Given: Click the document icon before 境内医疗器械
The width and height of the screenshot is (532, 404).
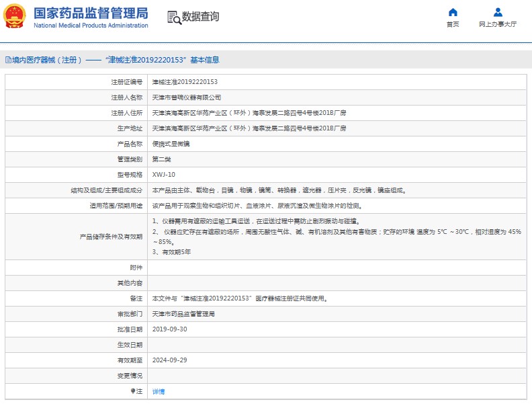Looking at the screenshot, I should pyautogui.click(x=7, y=60).
